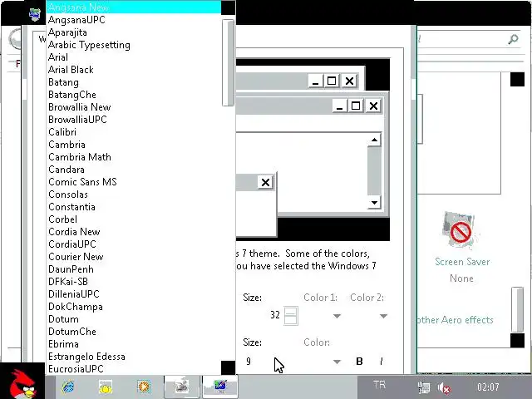Viewport: 532px width, 399px height.
Task: Click Personalization window right scrollbar thumb
Action: (517, 309)
